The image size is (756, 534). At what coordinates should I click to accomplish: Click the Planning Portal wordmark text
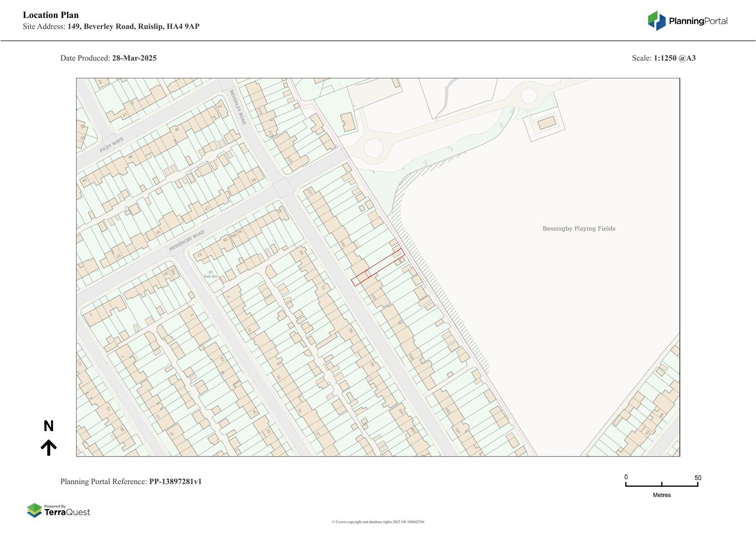pyautogui.click(x=698, y=21)
